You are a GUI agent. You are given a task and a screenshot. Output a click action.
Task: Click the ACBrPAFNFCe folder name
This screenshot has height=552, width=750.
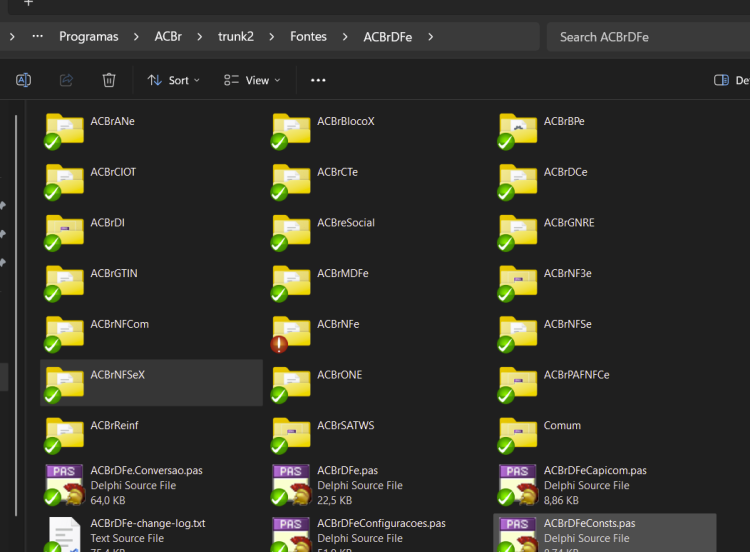pyautogui.click(x=576, y=375)
